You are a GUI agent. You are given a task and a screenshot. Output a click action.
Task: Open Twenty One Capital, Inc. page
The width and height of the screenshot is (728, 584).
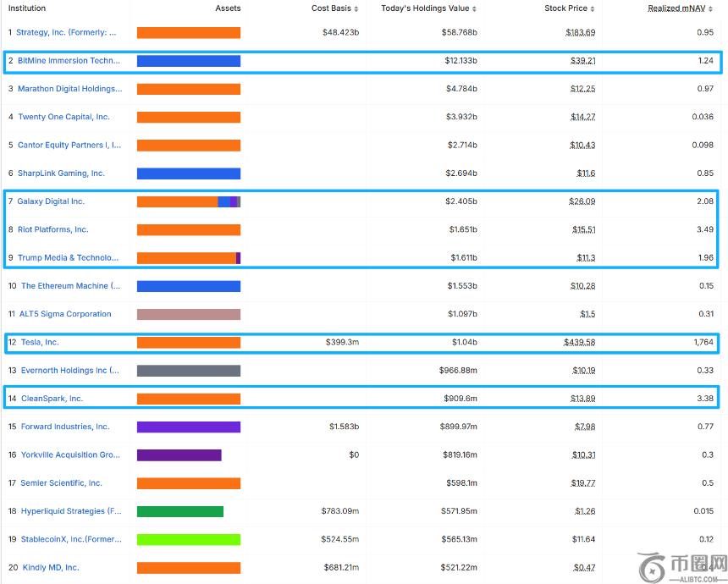[63, 117]
